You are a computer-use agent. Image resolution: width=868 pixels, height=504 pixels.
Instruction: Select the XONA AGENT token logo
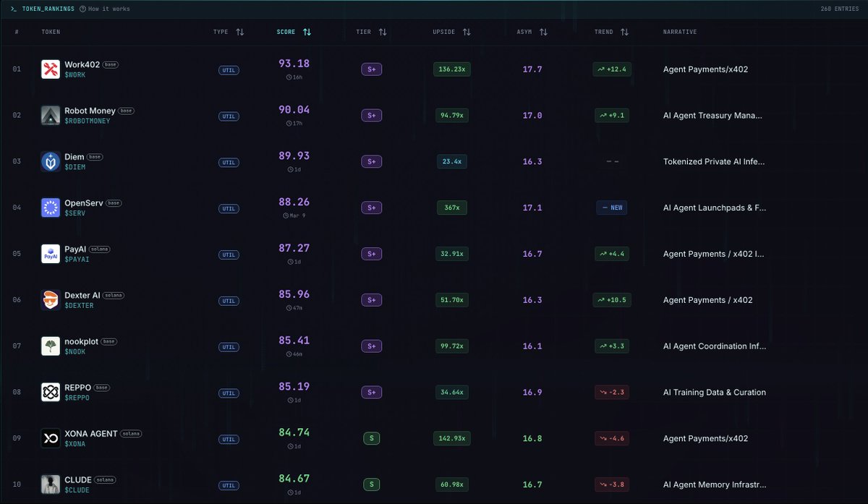click(x=50, y=438)
